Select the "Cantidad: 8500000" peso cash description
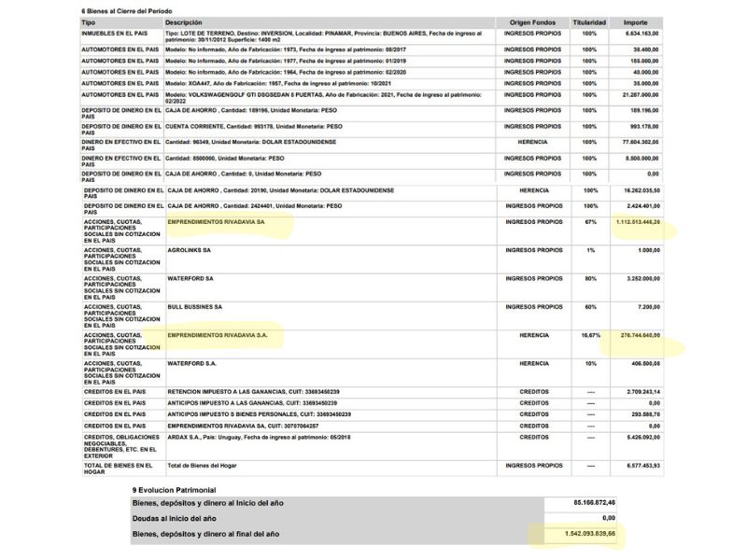 (225, 158)
